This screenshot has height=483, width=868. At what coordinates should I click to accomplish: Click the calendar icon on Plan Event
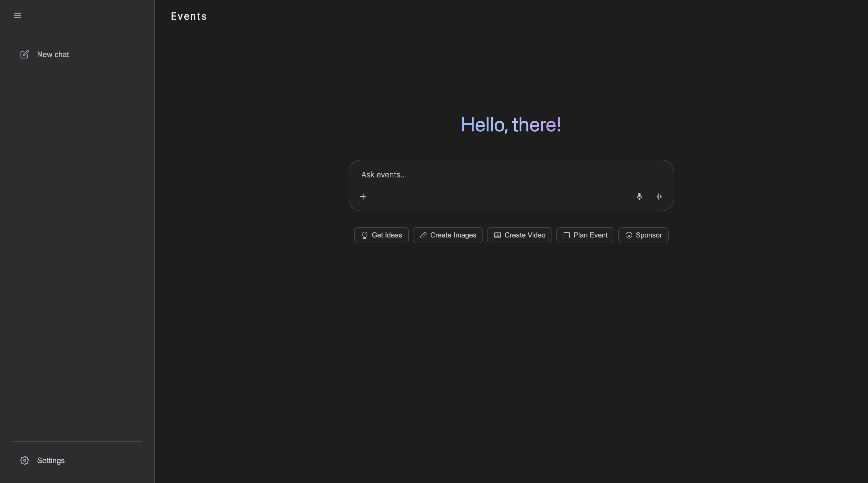pos(566,235)
